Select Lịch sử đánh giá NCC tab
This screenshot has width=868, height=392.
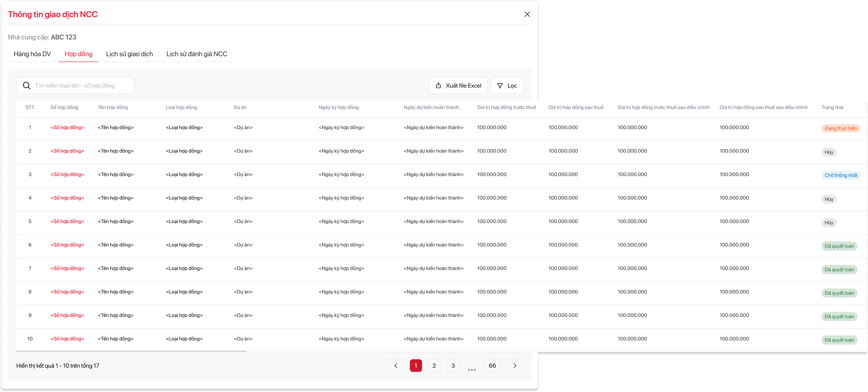(x=197, y=54)
